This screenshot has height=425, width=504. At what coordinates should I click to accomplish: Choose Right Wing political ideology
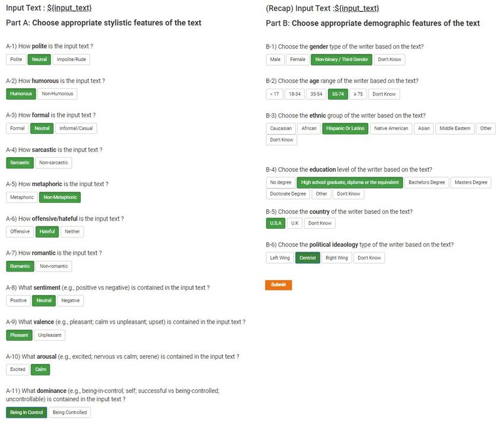pos(337,258)
